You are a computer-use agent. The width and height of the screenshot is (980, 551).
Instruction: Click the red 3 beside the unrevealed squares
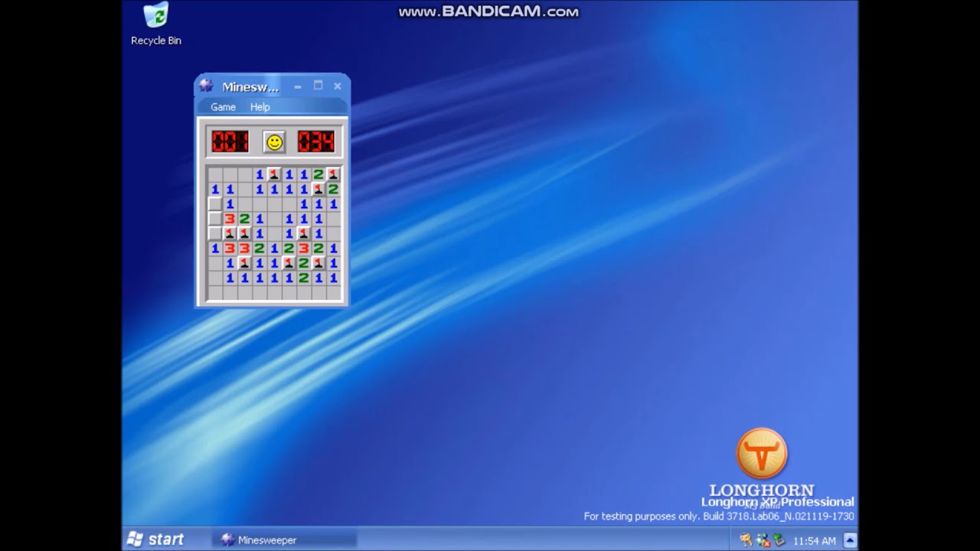(x=230, y=219)
